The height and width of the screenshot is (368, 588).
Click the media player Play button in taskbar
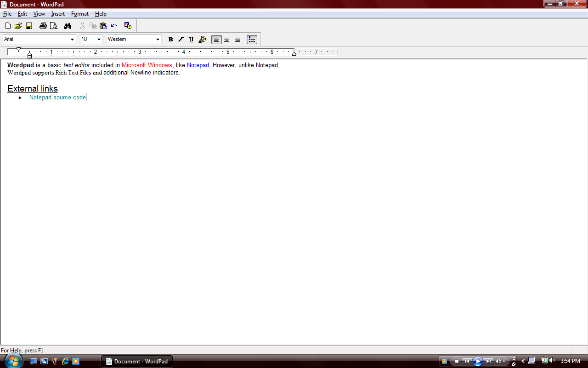point(478,362)
